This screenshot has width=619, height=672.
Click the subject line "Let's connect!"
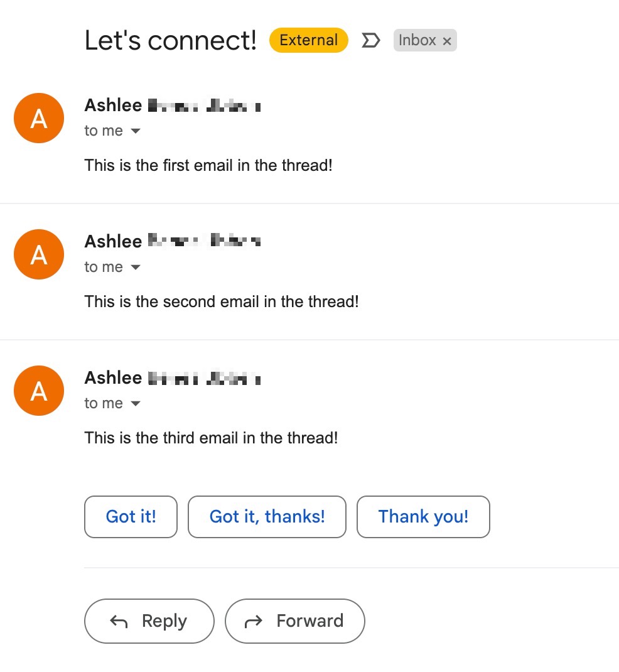click(x=170, y=40)
